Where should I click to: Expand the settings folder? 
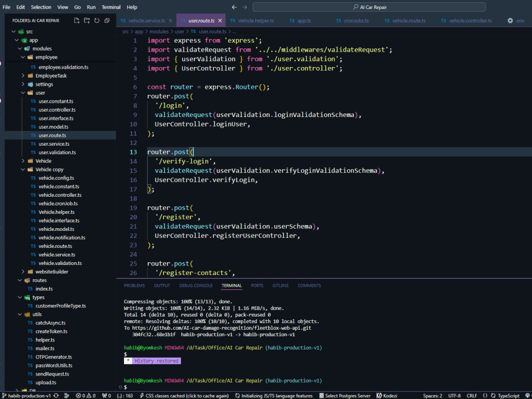pos(23,84)
